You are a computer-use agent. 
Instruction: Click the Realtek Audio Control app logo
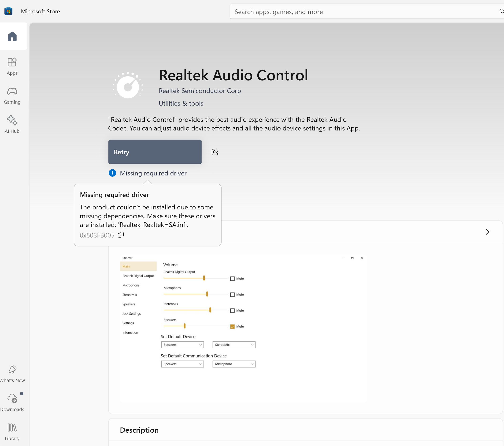[128, 85]
